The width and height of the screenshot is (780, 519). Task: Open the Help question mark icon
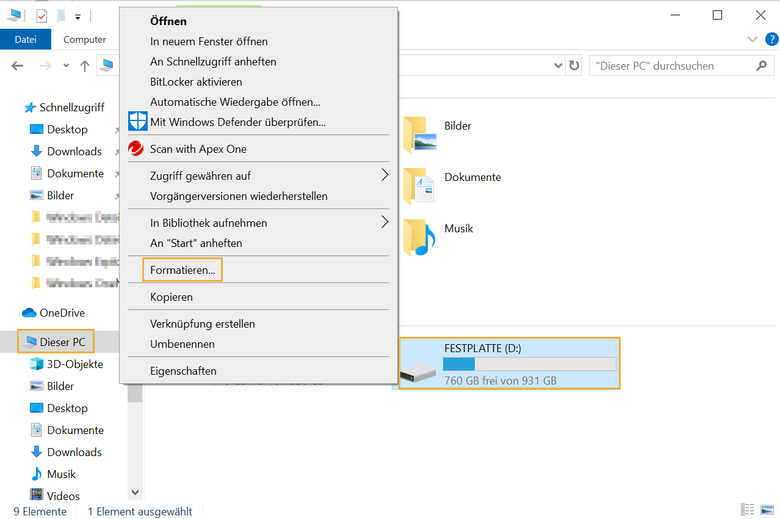[769, 39]
